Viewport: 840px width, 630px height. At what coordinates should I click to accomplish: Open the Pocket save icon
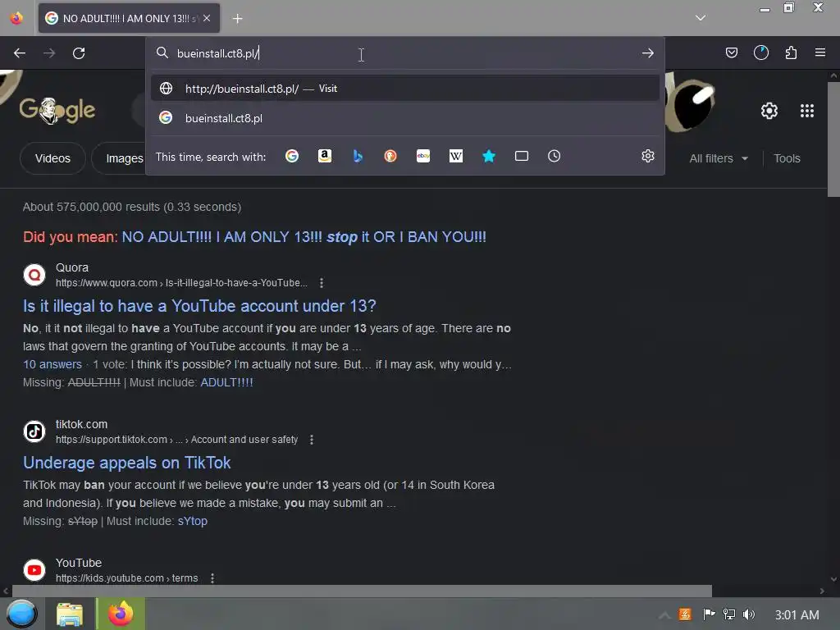click(x=731, y=52)
